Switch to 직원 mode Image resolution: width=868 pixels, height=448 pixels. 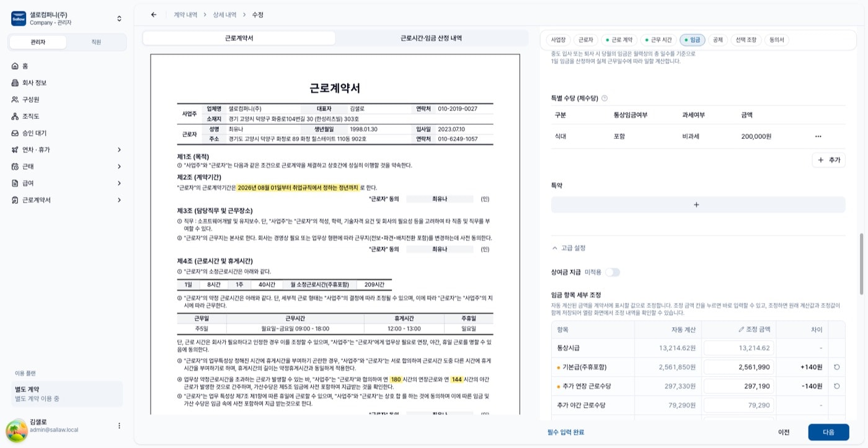tap(96, 42)
